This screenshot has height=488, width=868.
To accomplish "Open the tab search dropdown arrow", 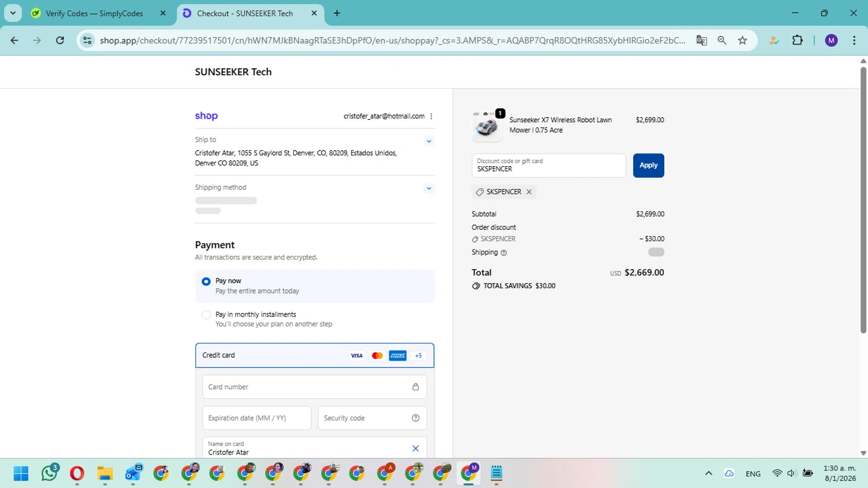I will pyautogui.click(x=13, y=13).
